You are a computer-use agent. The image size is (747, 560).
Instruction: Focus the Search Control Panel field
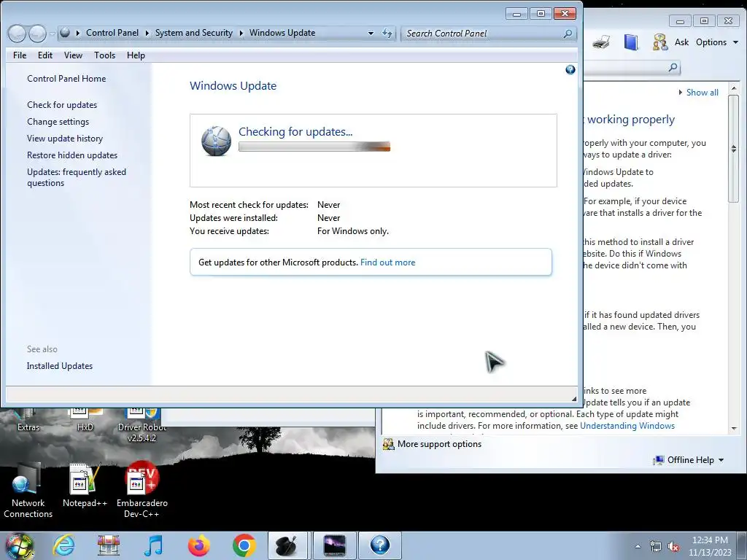pos(489,34)
